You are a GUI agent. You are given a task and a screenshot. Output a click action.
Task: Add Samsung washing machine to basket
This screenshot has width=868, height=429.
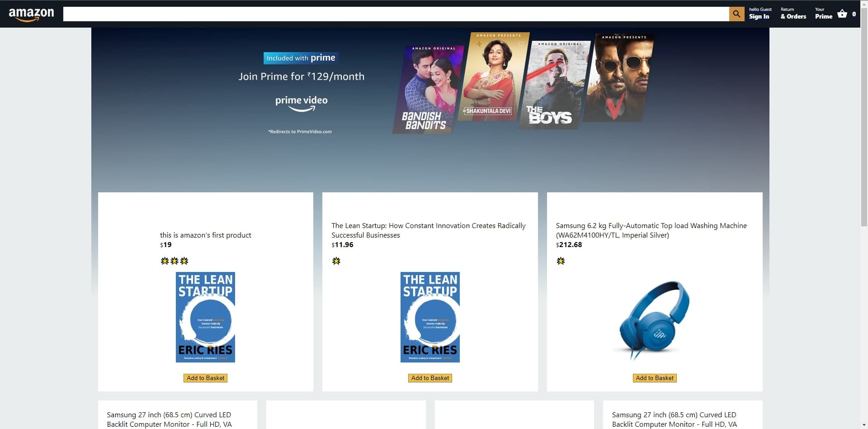tap(655, 378)
